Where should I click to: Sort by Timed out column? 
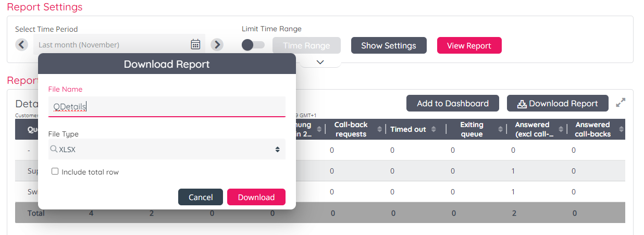pos(440,129)
